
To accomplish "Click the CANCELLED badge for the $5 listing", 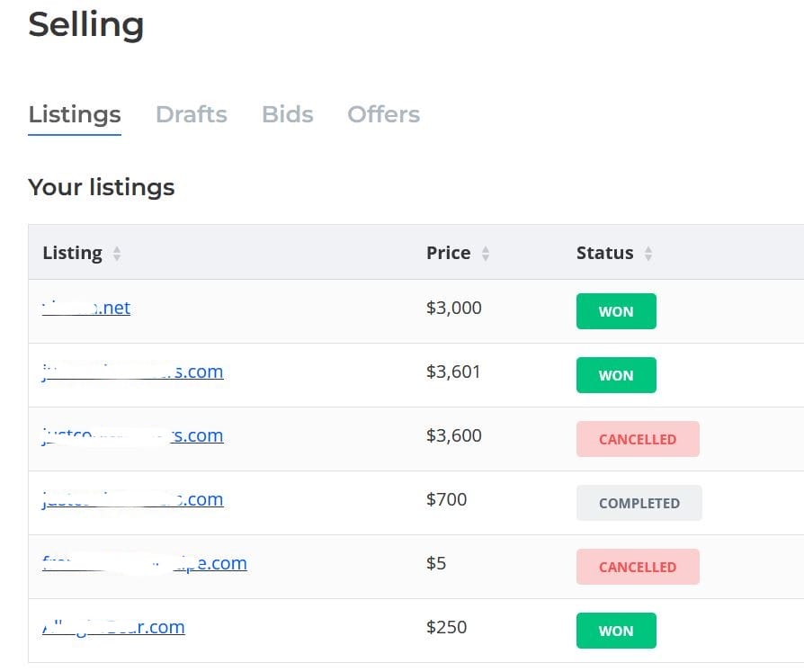I will coord(637,568).
